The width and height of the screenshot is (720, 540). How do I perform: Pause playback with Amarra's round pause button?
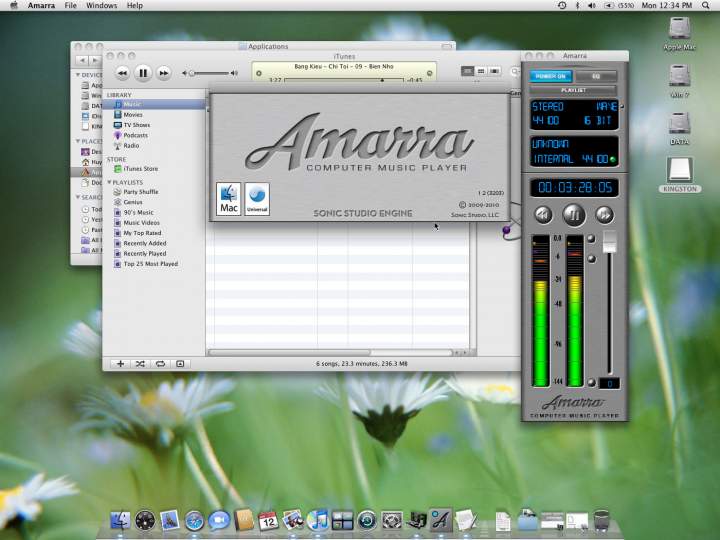pyautogui.click(x=574, y=214)
